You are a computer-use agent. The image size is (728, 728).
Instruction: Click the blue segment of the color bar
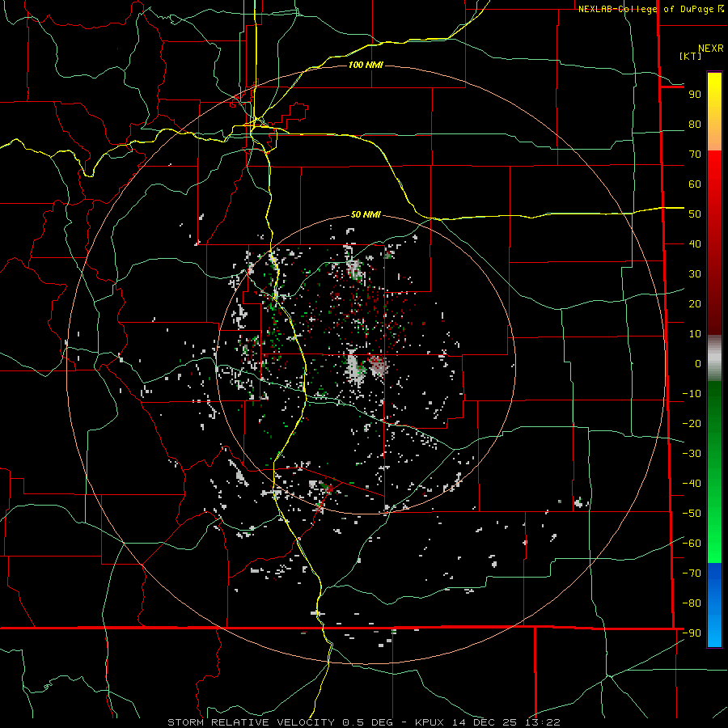click(714, 605)
